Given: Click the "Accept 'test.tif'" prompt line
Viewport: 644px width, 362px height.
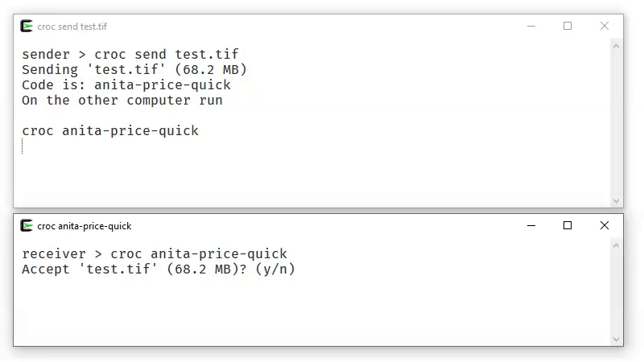Looking at the screenshot, I should 159,269.
